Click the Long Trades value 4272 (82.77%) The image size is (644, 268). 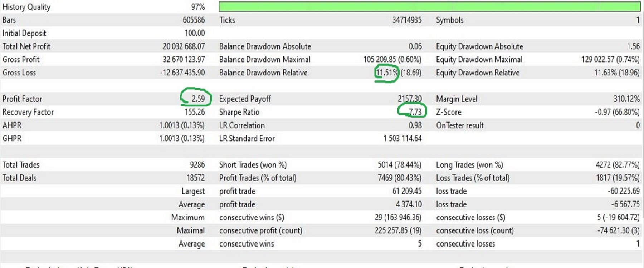tap(617, 165)
